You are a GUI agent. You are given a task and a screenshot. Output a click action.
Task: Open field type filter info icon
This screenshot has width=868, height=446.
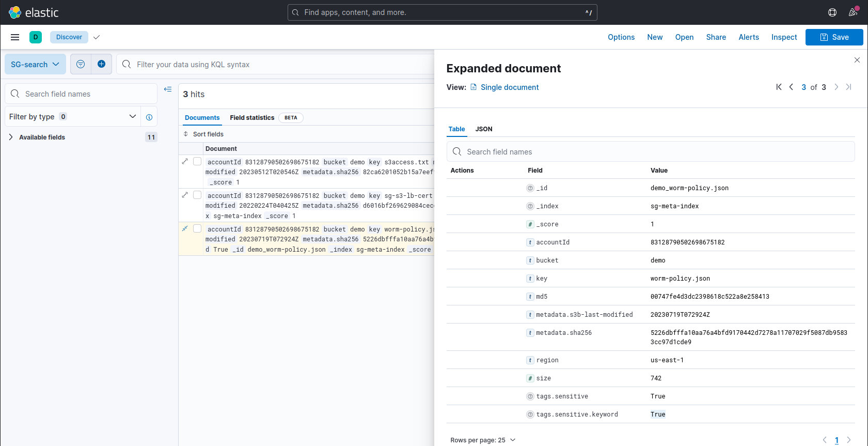point(149,117)
